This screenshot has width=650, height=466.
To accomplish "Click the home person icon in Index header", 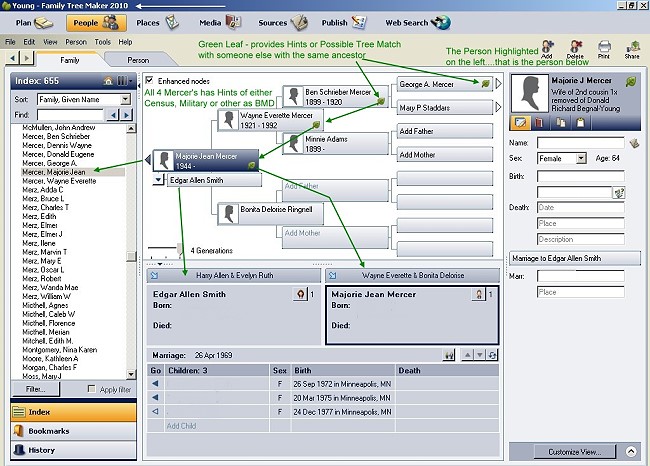I will pos(108,81).
